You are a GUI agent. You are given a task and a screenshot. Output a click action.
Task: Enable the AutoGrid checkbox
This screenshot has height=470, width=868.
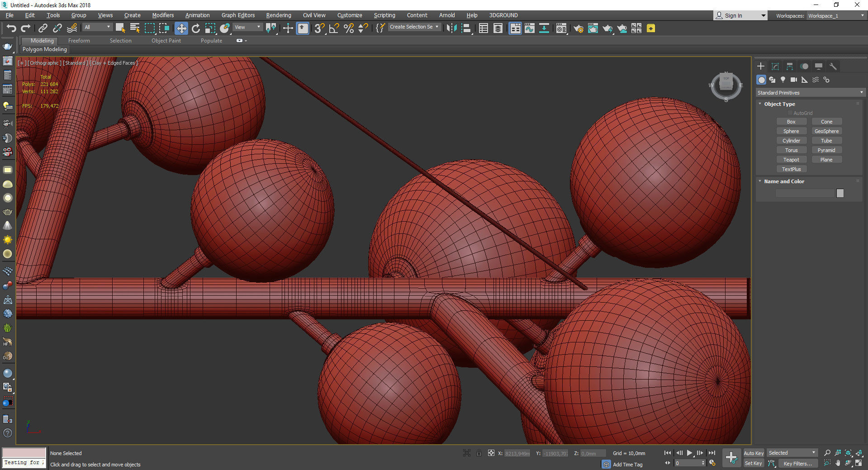point(790,113)
